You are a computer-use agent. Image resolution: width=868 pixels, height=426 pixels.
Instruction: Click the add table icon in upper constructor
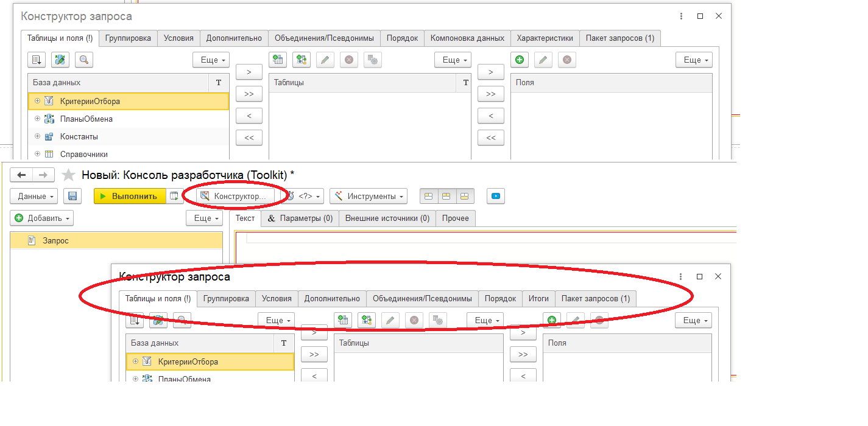point(278,60)
